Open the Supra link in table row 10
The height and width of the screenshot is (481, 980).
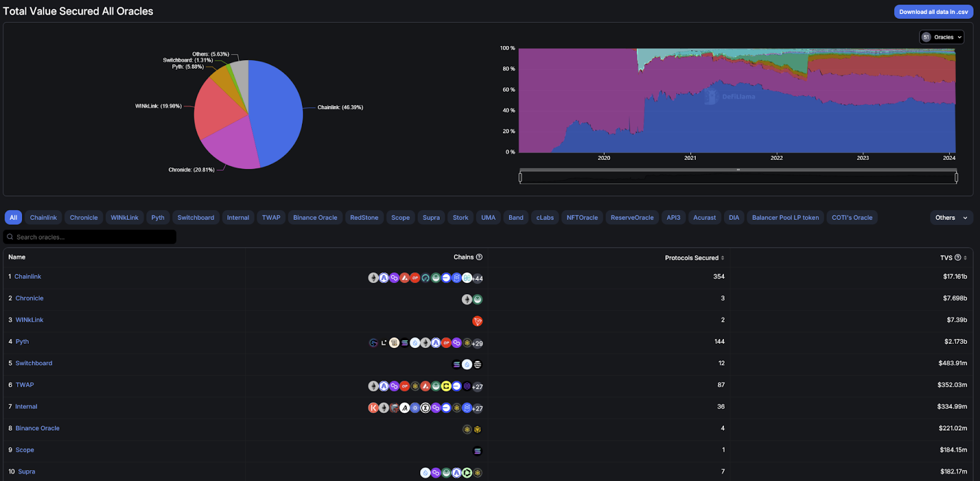click(x=26, y=472)
